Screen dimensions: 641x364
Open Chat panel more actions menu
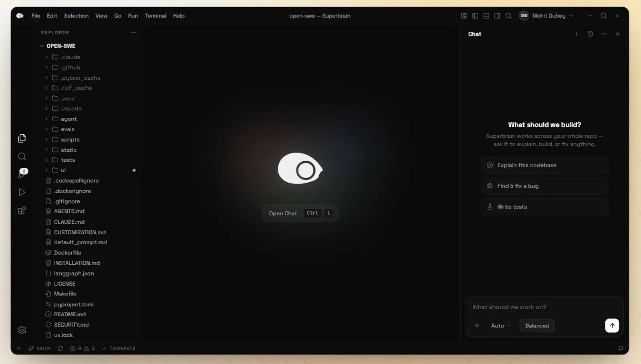click(604, 34)
